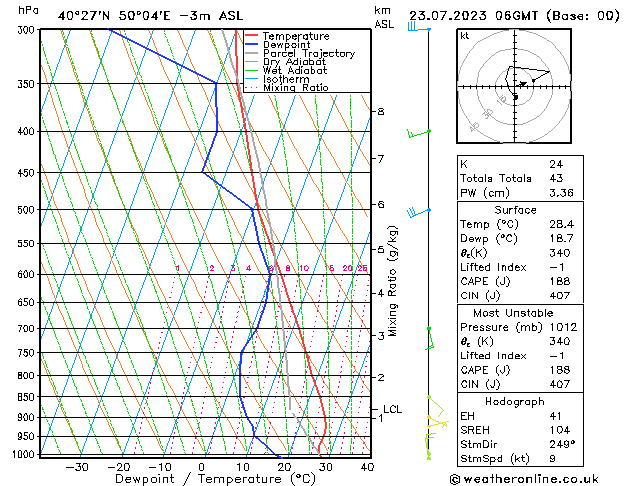Click the 8 km altitude tick label

tap(381, 111)
